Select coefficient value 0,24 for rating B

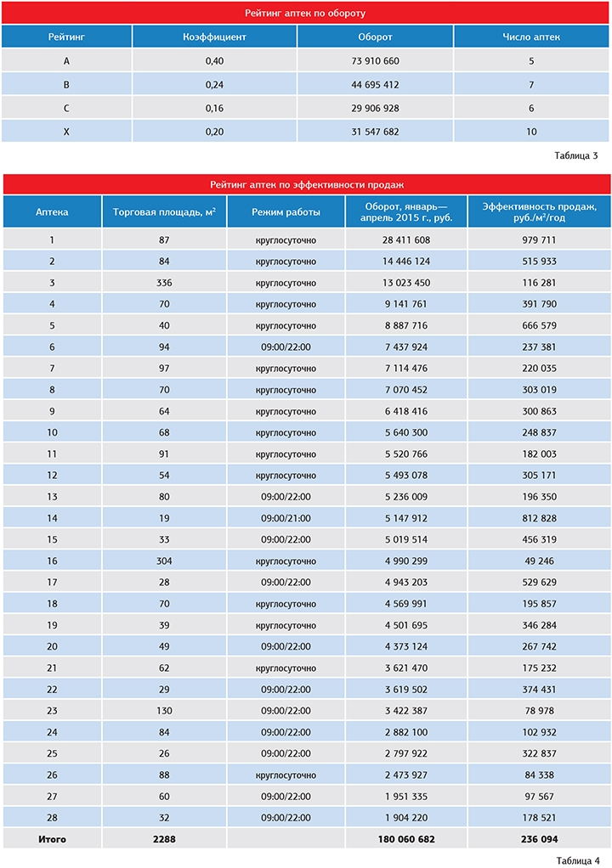point(214,85)
